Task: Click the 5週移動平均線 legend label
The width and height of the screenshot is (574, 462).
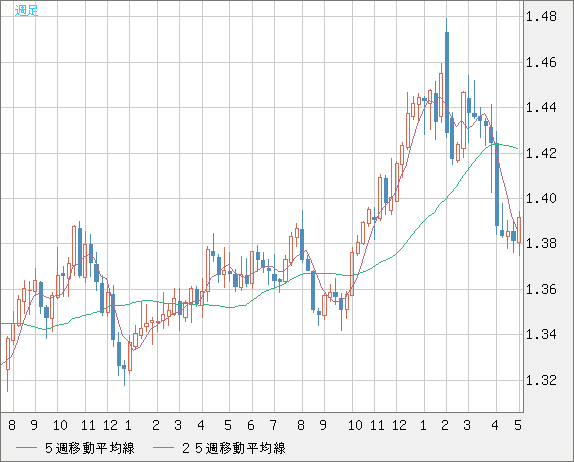Action: (90, 448)
